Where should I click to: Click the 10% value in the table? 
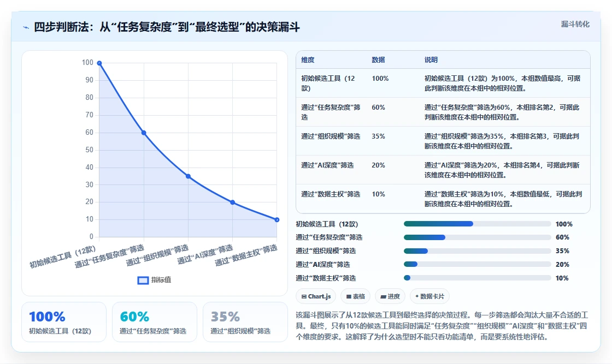pos(378,194)
